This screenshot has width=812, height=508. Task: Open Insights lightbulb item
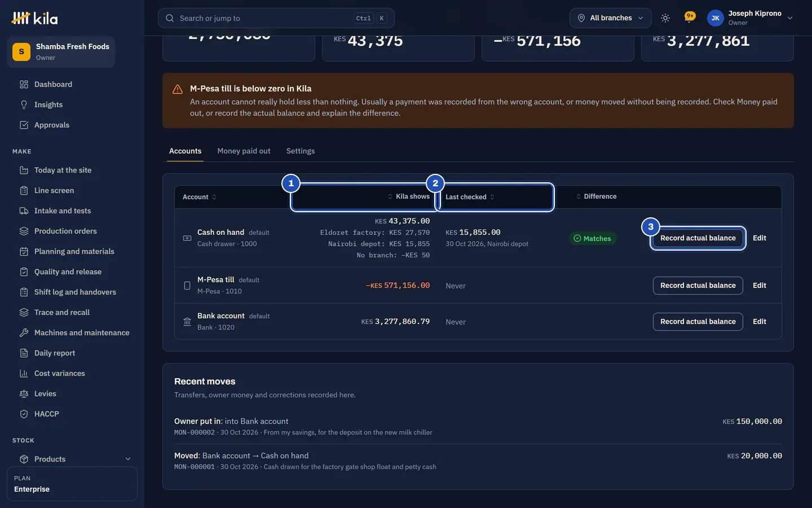72,104
